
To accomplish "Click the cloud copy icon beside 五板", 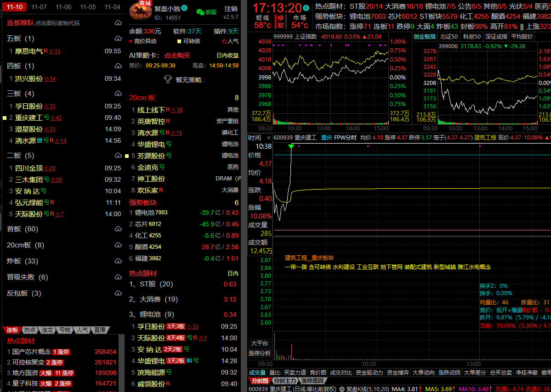I will 118,39.
